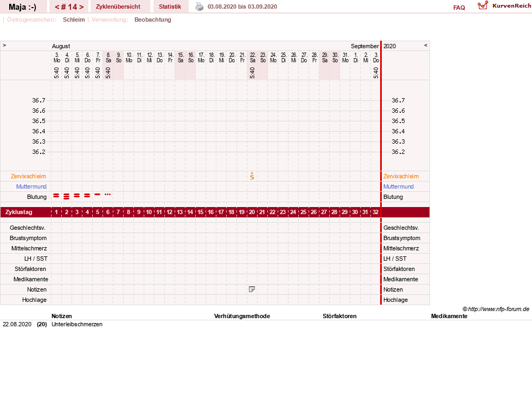Open the KurvenReich logo link
This screenshot has width=532, height=413.
(504, 6)
